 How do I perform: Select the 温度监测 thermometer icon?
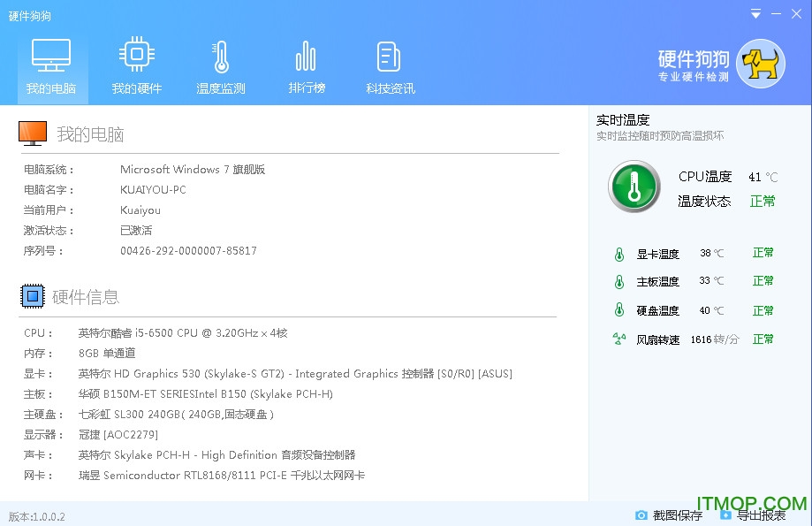pos(220,55)
